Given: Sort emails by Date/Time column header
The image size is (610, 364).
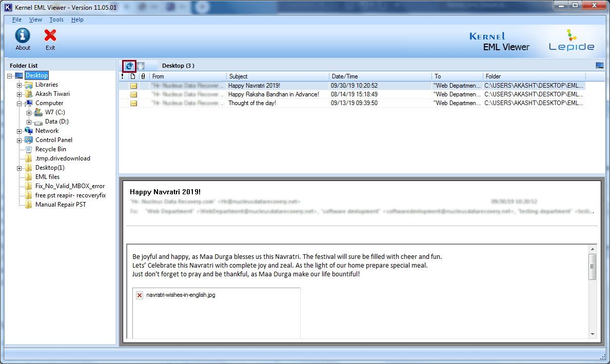Looking at the screenshot, I should tap(380, 76).
